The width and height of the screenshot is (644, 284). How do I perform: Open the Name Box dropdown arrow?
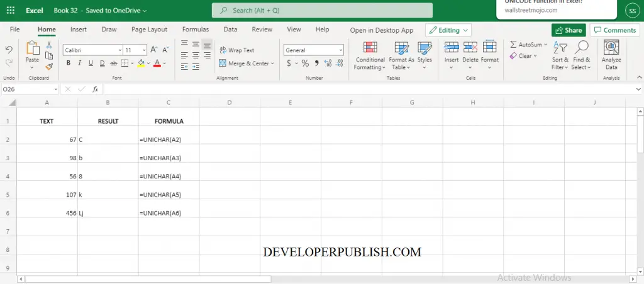(56, 89)
